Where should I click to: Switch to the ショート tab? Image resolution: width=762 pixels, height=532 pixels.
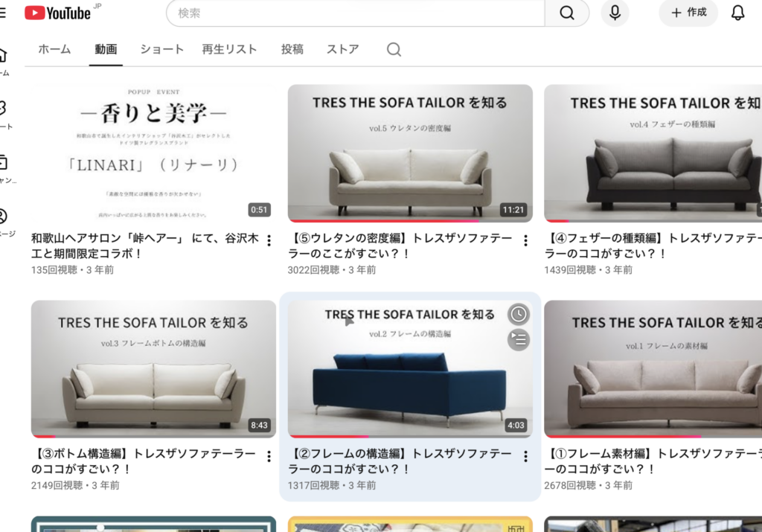161,49
